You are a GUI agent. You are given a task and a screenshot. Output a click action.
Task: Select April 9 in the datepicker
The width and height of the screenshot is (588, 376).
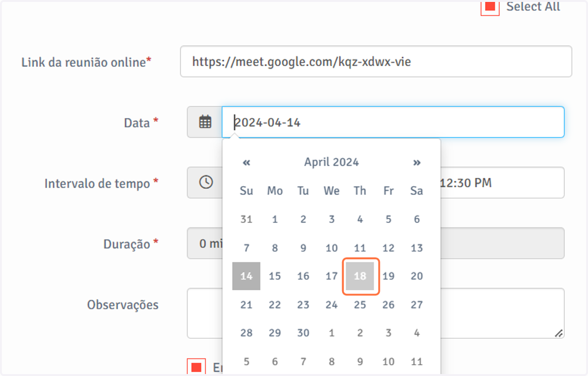pos(303,248)
